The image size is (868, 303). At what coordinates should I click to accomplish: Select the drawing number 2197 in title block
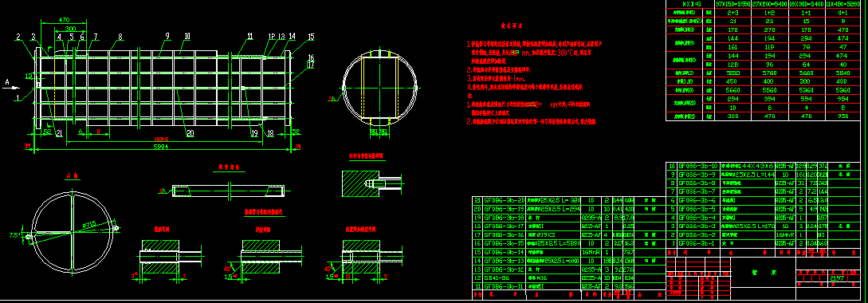pos(838,278)
